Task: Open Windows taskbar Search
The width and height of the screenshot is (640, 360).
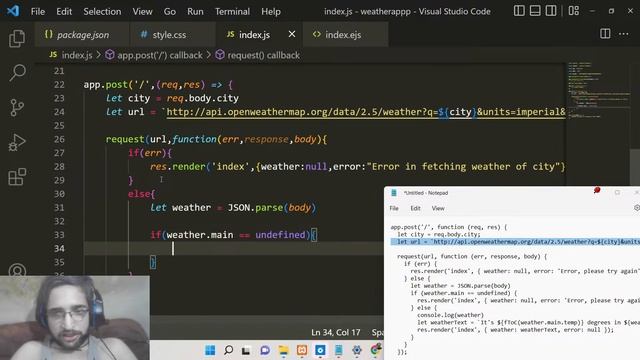Action: click(229, 350)
